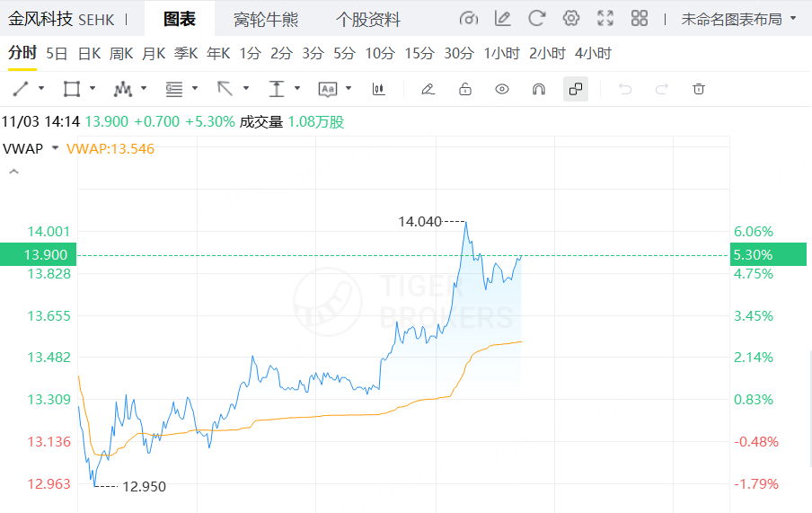Select the 日K timeframe
Screen dimensions: 812x513
tap(89, 53)
